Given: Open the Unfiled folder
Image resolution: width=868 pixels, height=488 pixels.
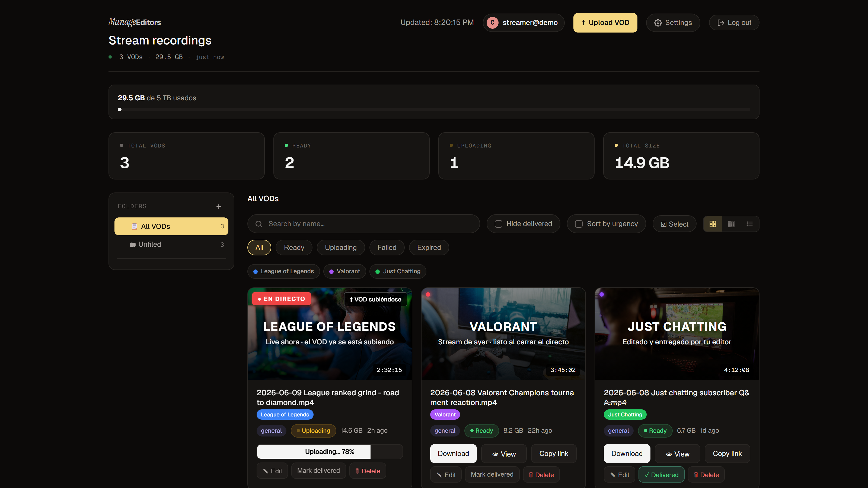Looking at the screenshot, I should point(171,245).
